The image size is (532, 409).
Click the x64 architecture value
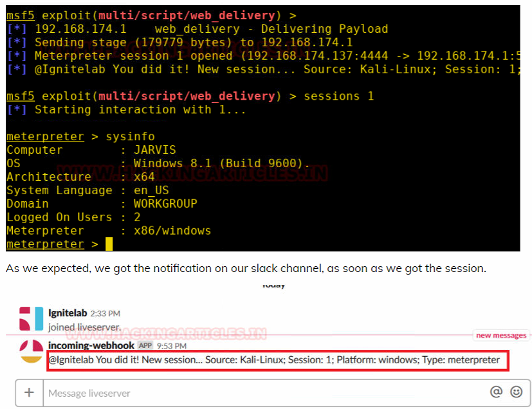click(144, 177)
